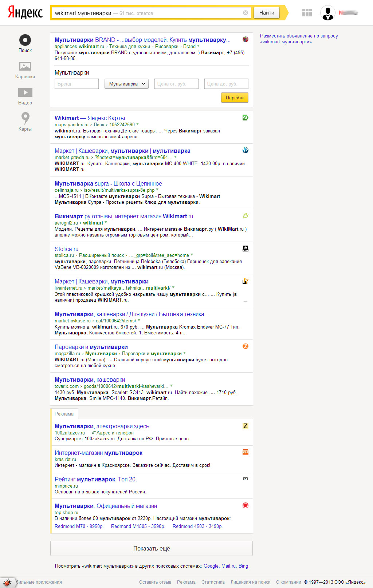Open Wikimart — Яндекс.Карты result
The image size is (373, 588).
click(90, 118)
